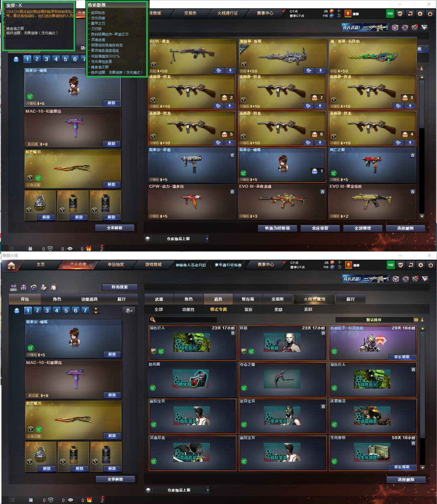Image resolution: width=437 pixels, height=504 pixels.
Task: Click the scroll down arrow in upper weapon list
Action: click(422, 216)
